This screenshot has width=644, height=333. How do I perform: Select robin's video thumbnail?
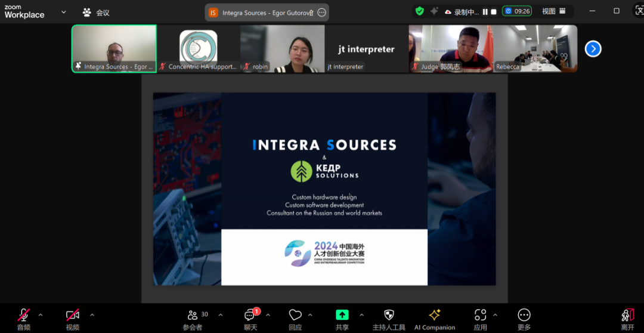tap(283, 48)
